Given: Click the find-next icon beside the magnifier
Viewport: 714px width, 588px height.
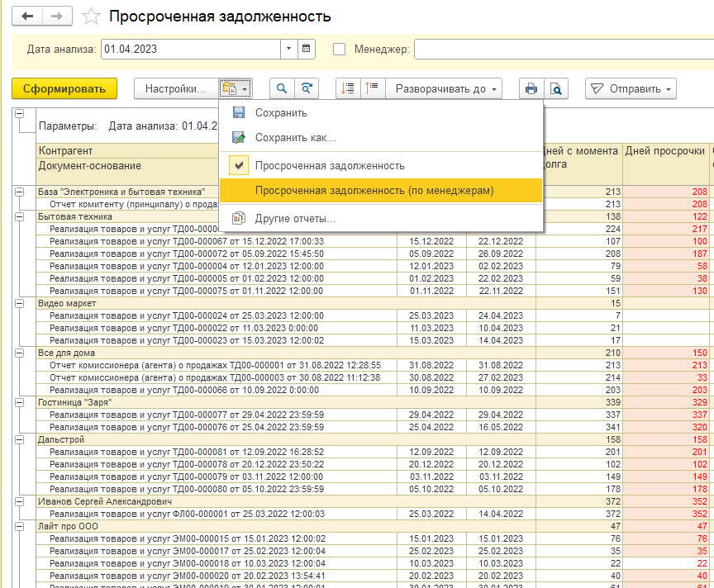Looking at the screenshot, I should [x=307, y=88].
